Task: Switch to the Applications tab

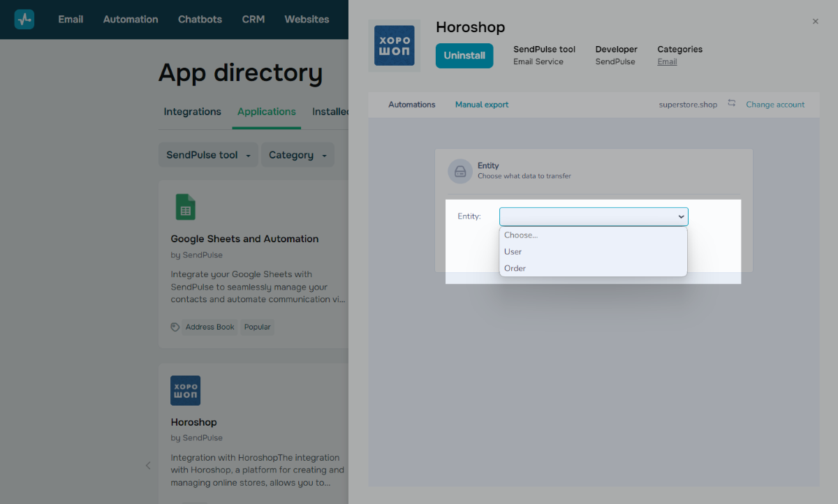Action: click(267, 112)
